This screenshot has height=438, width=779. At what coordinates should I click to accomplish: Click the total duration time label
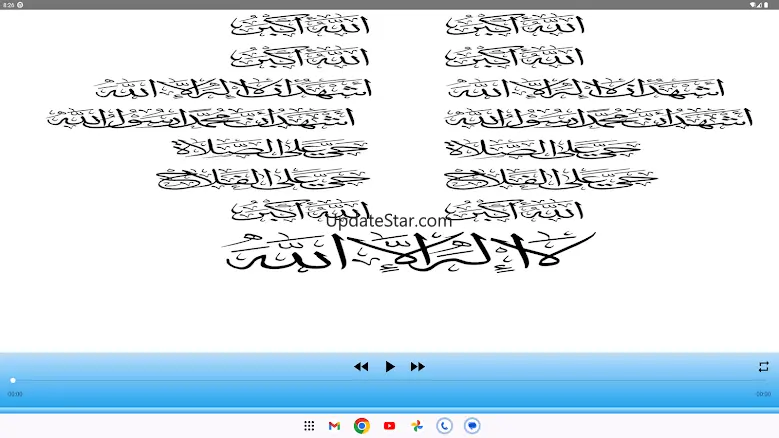click(764, 394)
